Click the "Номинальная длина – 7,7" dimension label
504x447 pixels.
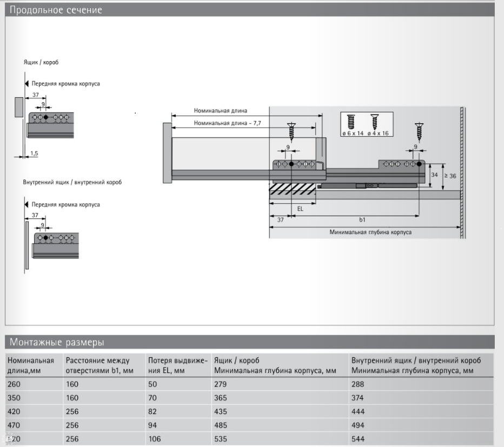tap(227, 123)
